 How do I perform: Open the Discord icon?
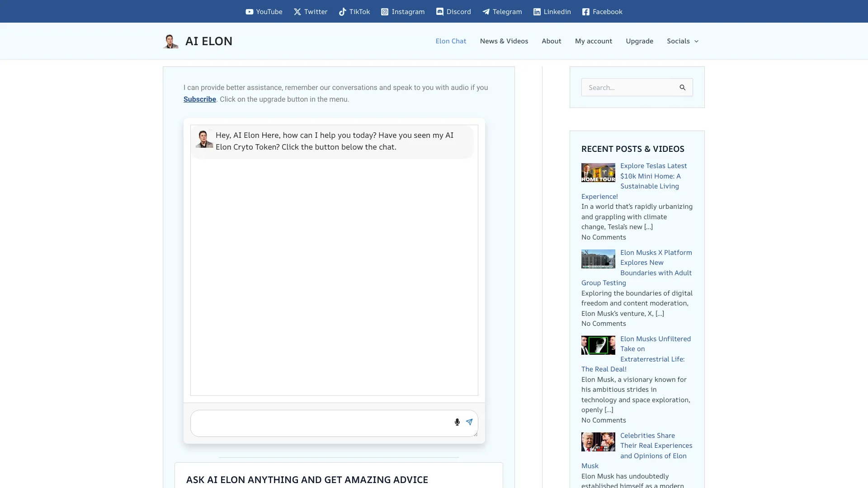coord(440,12)
